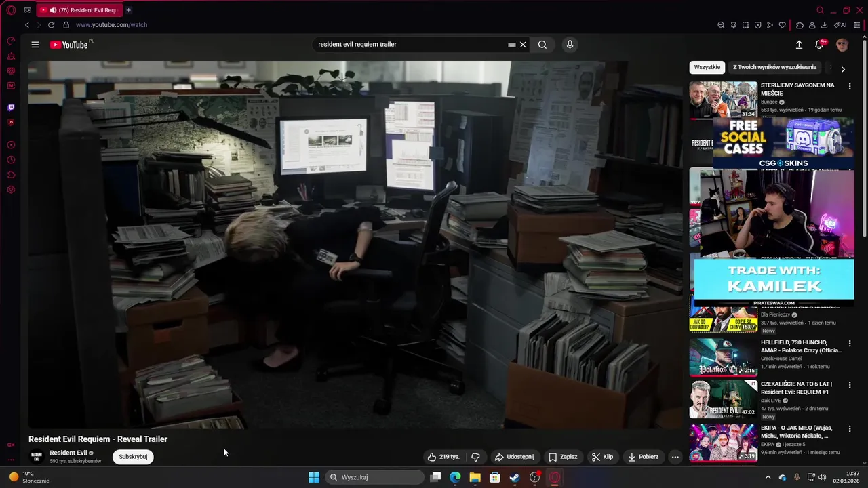
Task: Open the Player icon in sidebar
Action: 11,144
